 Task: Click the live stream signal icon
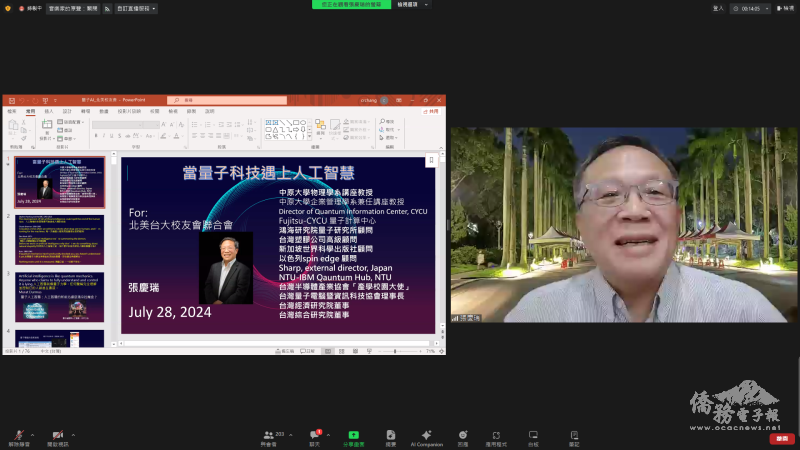tap(107, 8)
